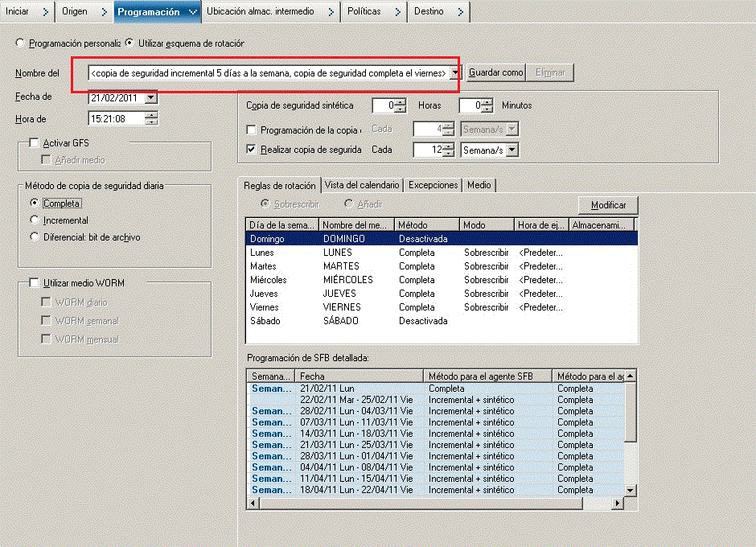Select Diferencial: bit de archivo option
Image resolution: width=756 pixels, height=547 pixels.
point(34,236)
